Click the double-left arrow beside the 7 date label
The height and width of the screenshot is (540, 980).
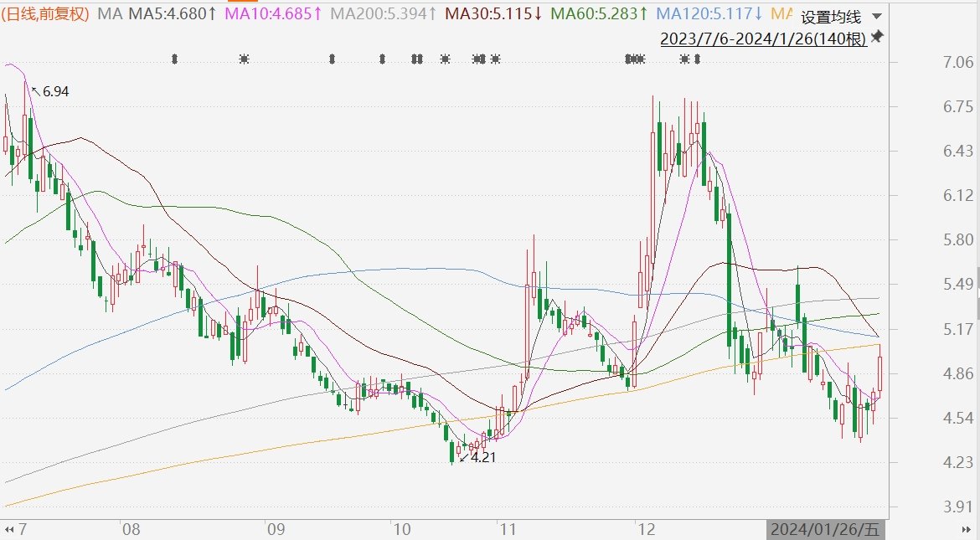8,530
